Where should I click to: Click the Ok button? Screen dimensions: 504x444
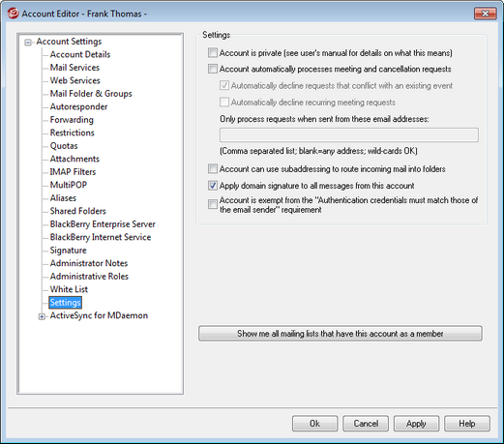coord(314,424)
